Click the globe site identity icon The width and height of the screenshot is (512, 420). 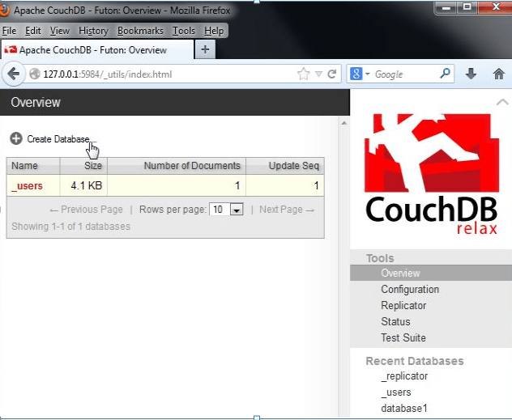pos(35,74)
